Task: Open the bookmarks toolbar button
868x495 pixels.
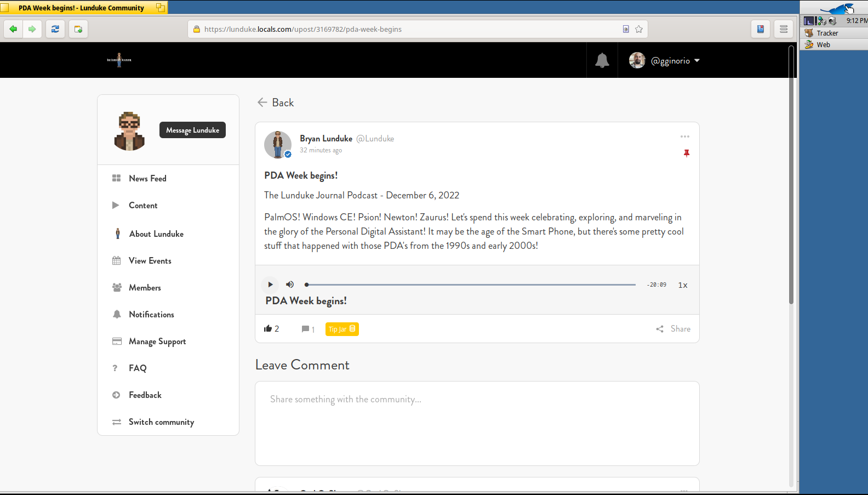Action: tap(761, 29)
